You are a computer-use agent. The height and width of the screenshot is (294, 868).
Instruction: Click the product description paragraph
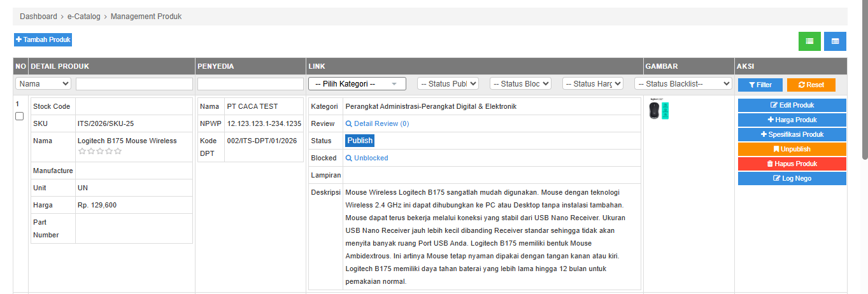[484, 237]
